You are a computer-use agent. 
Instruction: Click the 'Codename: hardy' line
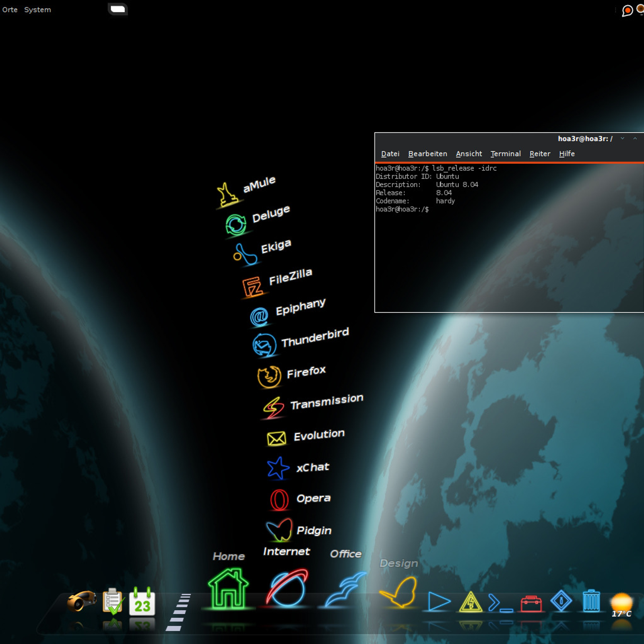[415, 201]
